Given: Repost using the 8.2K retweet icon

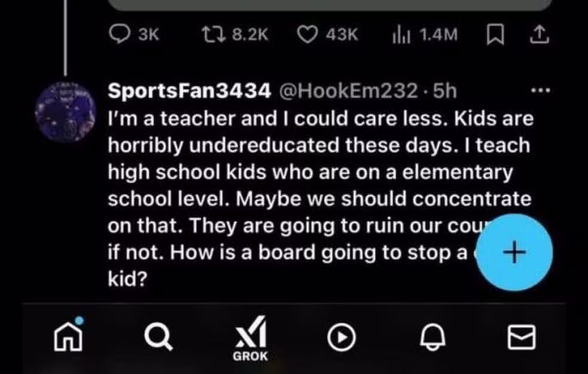Looking at the screenshot, I should point(214,35).
